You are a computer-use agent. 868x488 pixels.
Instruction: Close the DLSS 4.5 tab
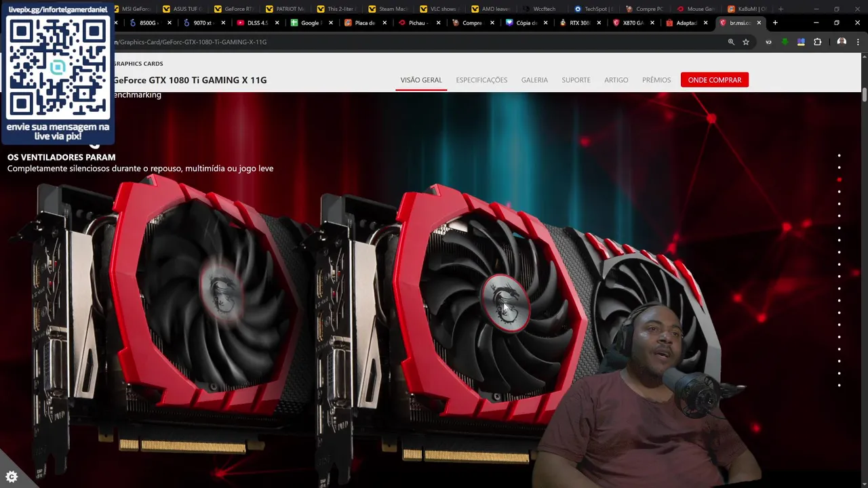[x=277, y=22]
